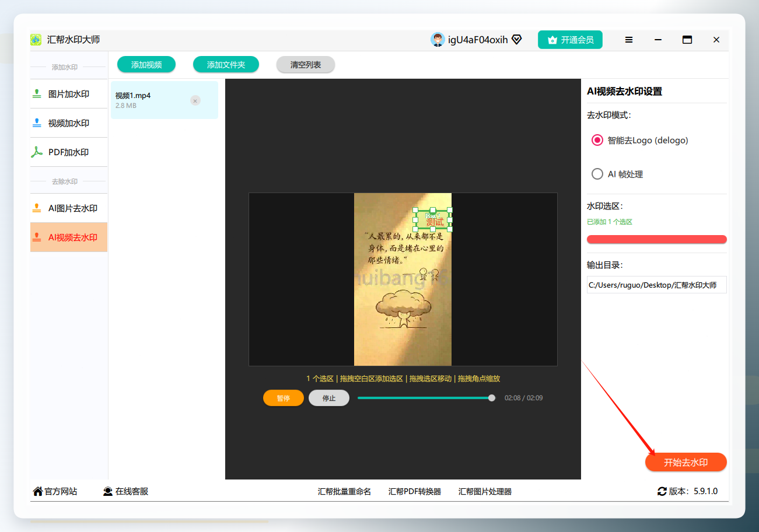Click the 图片加水印 stamp icon
Screen dimensions: 759x532
[37, 94]
